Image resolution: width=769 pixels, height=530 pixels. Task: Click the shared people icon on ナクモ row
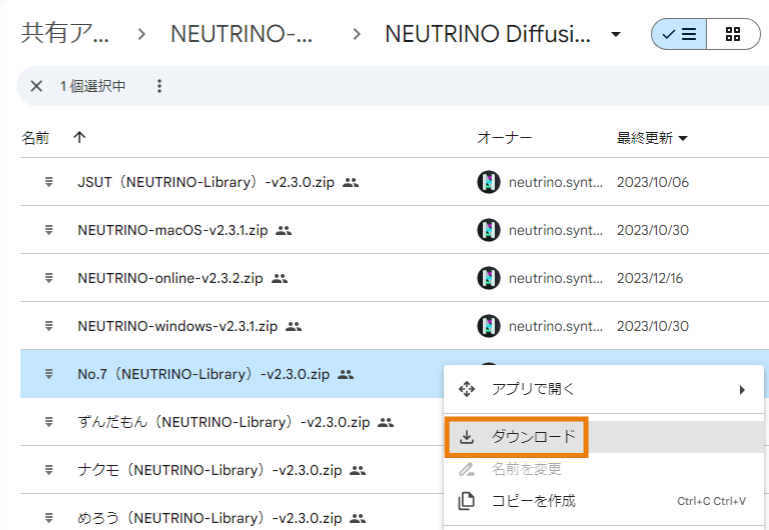tap(358, 471)
